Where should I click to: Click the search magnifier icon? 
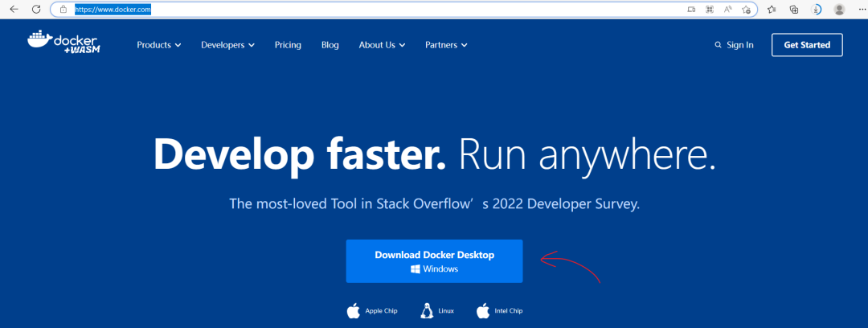[x=718, y=45]
